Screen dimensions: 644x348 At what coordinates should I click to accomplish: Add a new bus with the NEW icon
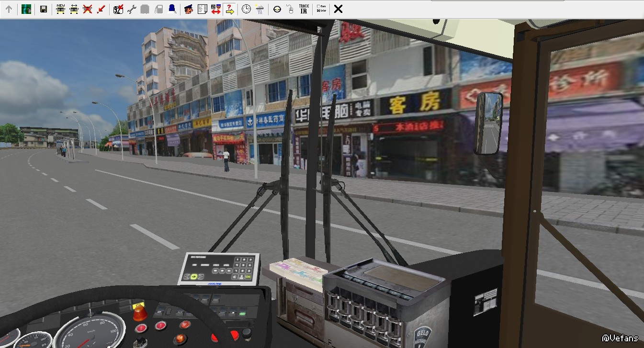click(60, 9)
